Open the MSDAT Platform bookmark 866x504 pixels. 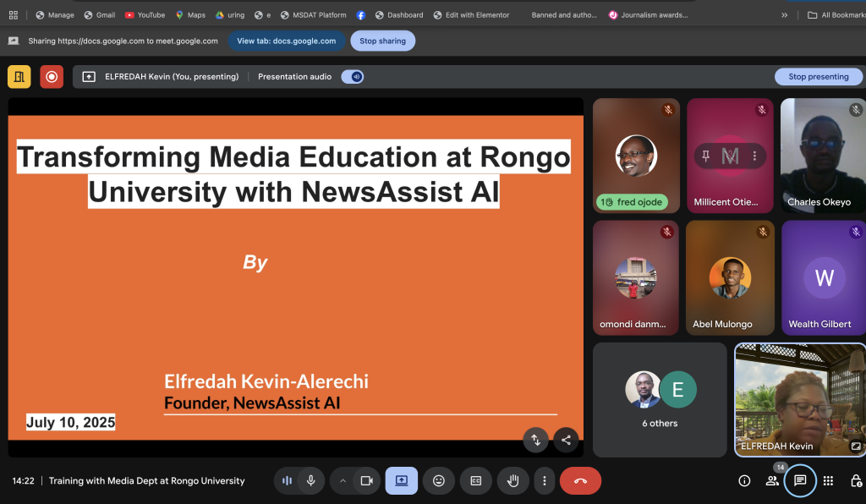(313, 15)
